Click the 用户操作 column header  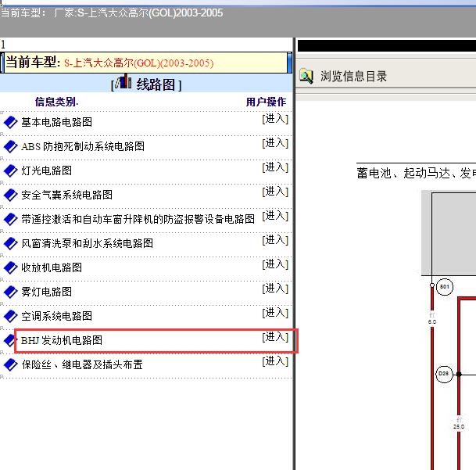(266, 102)
